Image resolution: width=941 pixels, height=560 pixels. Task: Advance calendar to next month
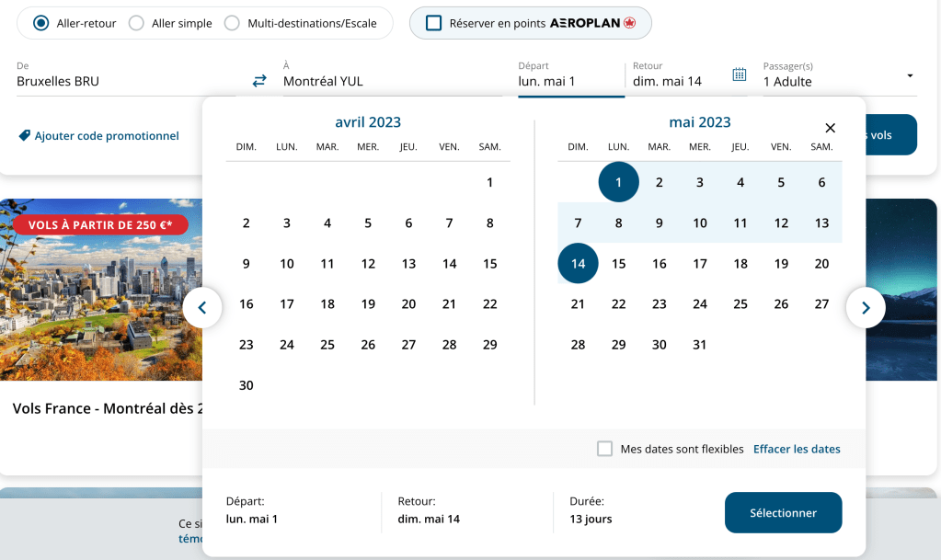click(x=865, y=308)
